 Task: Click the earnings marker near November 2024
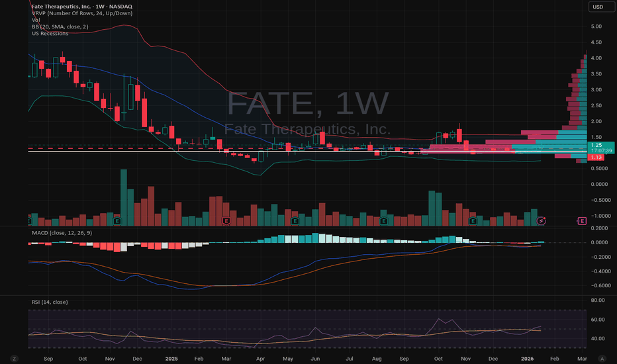(117, 220)
